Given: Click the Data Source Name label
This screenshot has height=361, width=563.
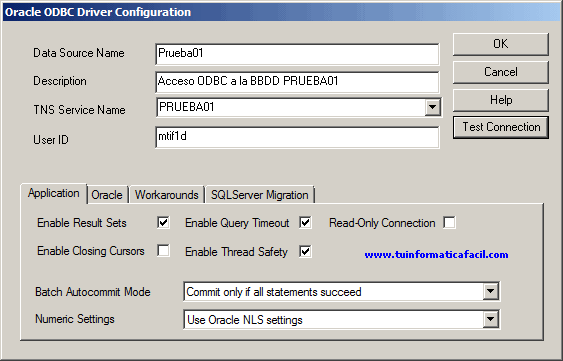Looking at the screenshot, I should 79,53.
